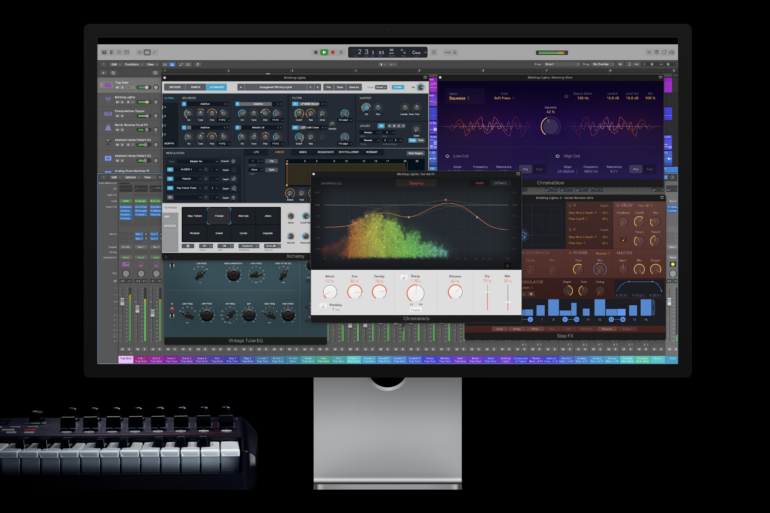
Task: Click ChromaGlow High Cut Post button
Action: (650, 169)
